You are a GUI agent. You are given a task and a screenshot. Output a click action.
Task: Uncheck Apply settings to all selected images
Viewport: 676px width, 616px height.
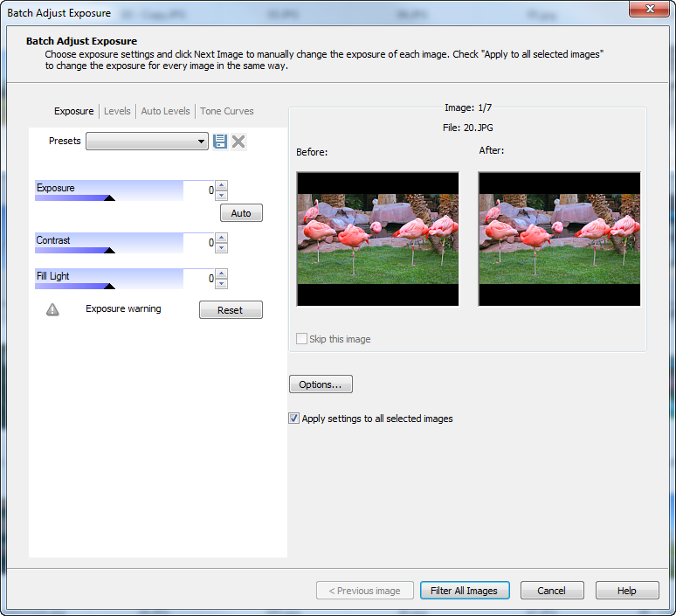tap(293, 419)
